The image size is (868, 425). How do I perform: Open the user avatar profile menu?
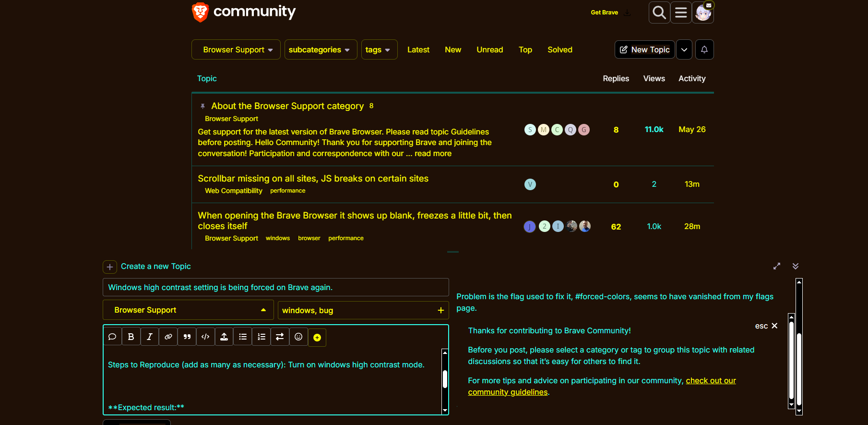(703, 12)
